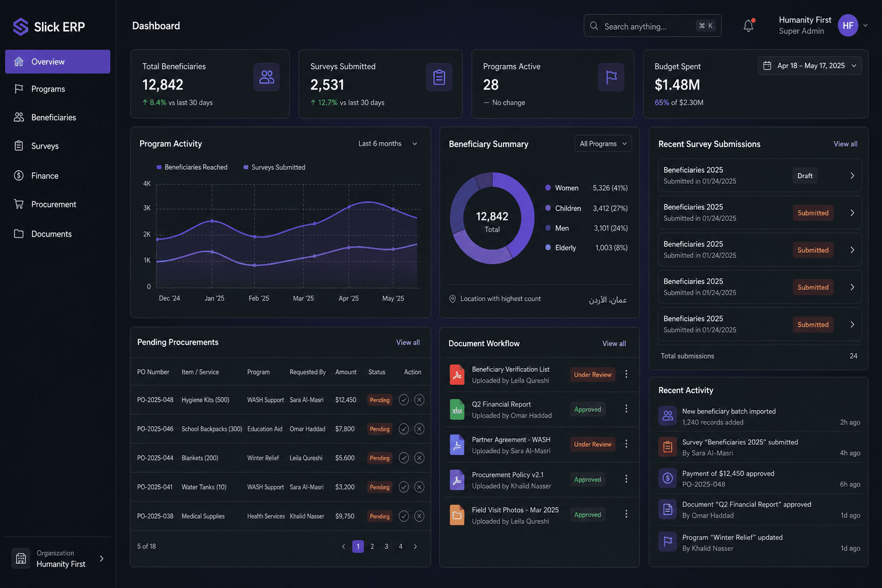Go to procurement page 2
The width and height of the screenshot is (882, 588).
tap(372, 546)
